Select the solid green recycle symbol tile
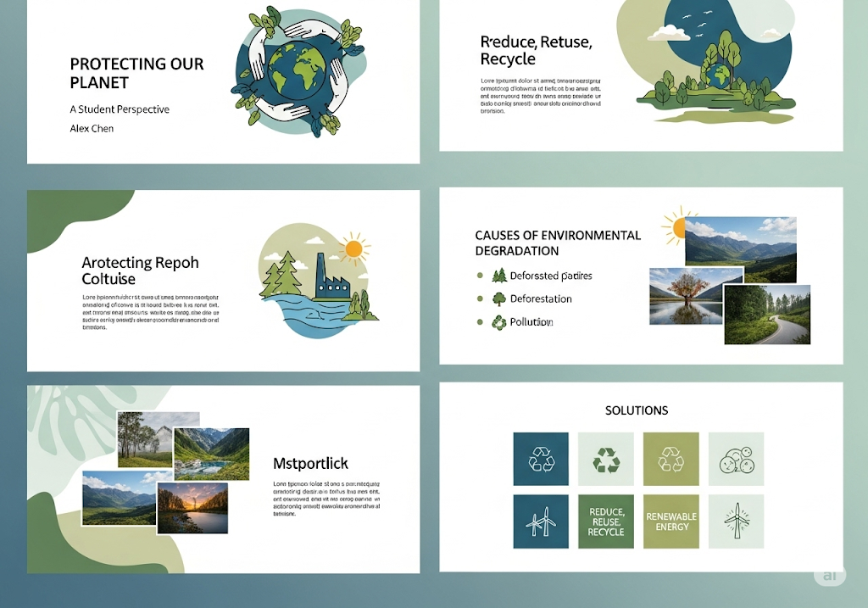This screenshot has width=868, height=608. 605,459
